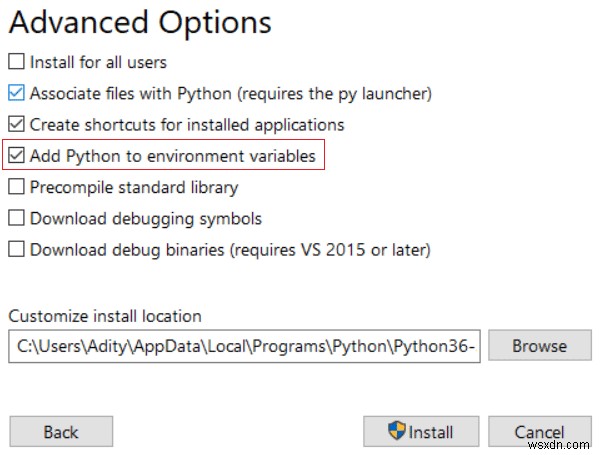Tick the Install for all users checkbox
This screenshot has height=455, width=601.
(16, 62)
